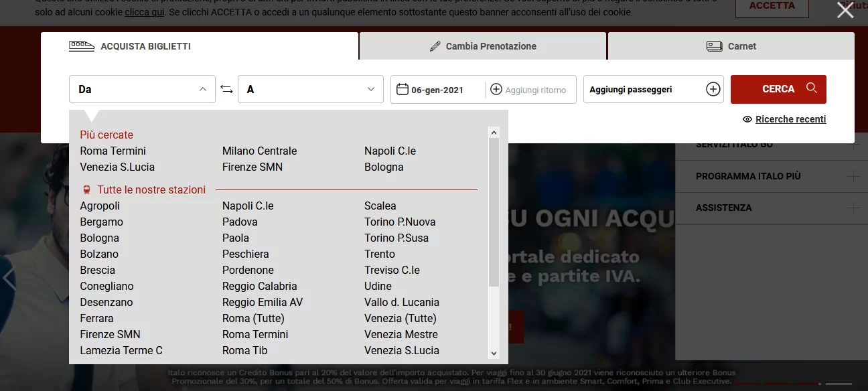Screen dimensions: 868x391
Task: Choose Conegliano station
Action: [107, 286]
